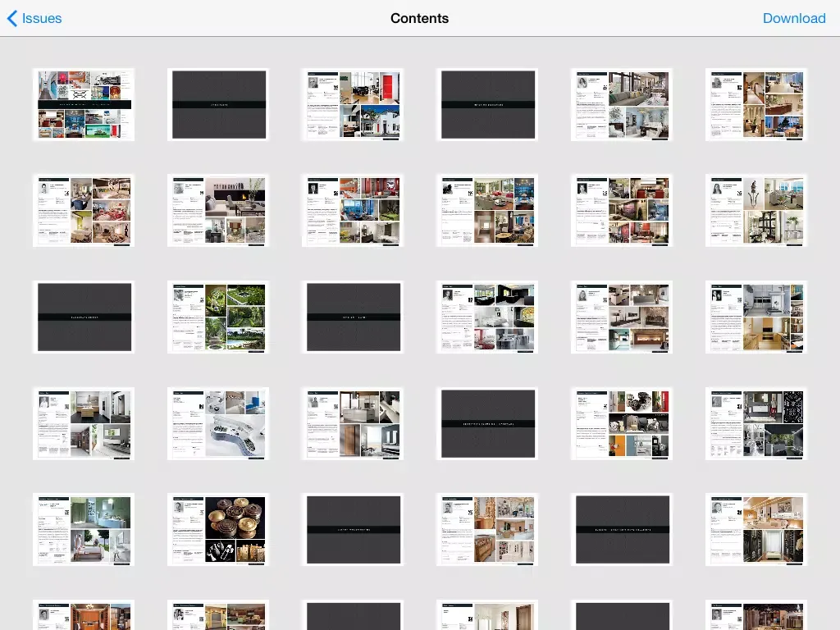The width and height of the screenshot is (840, 630).
Task: Open the page with the pink bedroom and green wall
Action: [84, 211]
